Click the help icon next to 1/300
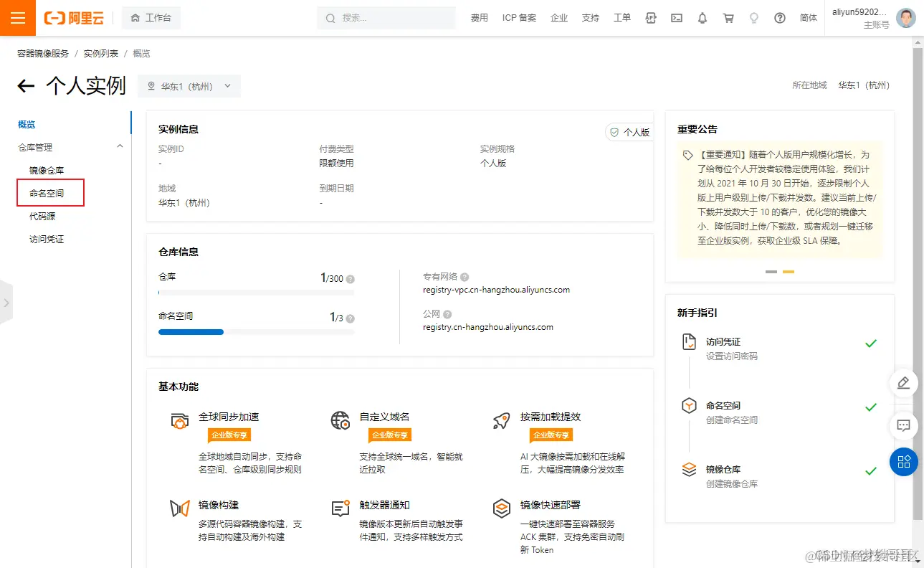The height and width of the screenshot is (568, 924). click(350, 279)
